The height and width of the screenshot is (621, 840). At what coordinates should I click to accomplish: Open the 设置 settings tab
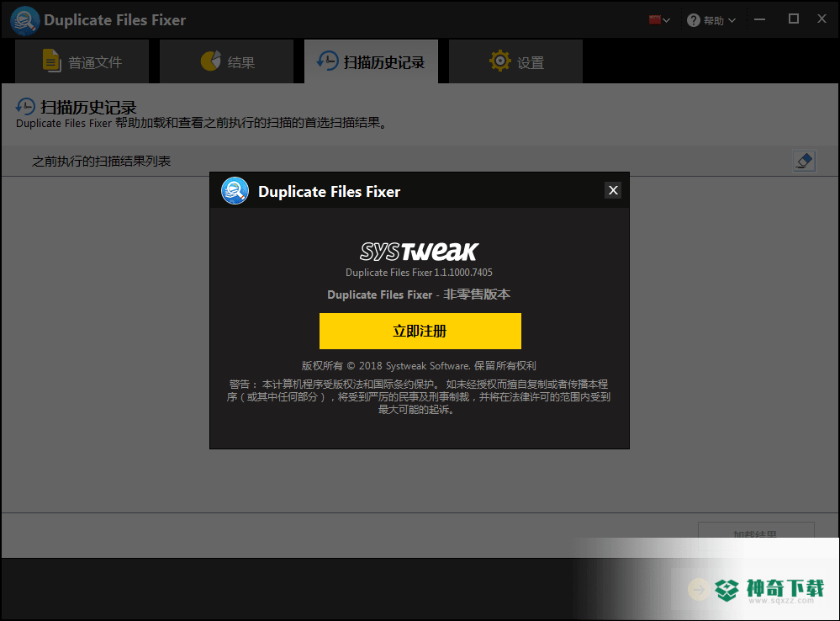click(516, 61)
